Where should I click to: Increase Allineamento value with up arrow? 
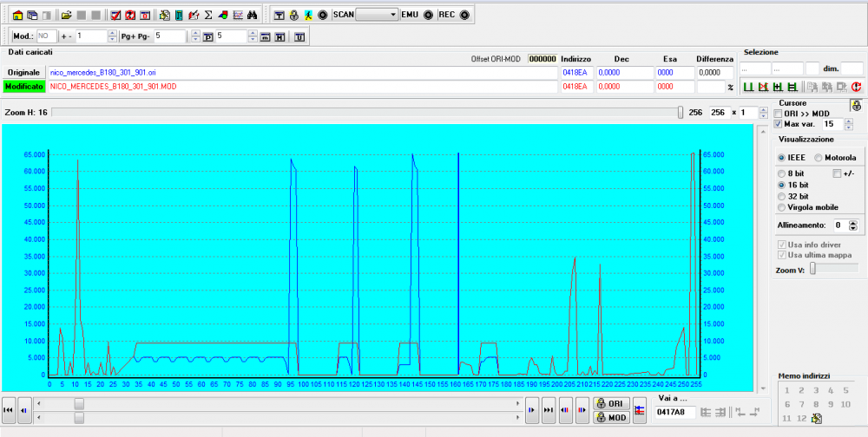pyautogui.click(x=852, y=222)
